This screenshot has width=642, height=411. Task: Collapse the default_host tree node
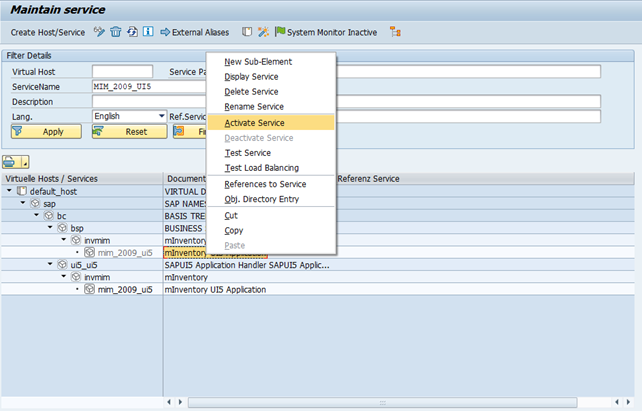[x=10, y=190]
